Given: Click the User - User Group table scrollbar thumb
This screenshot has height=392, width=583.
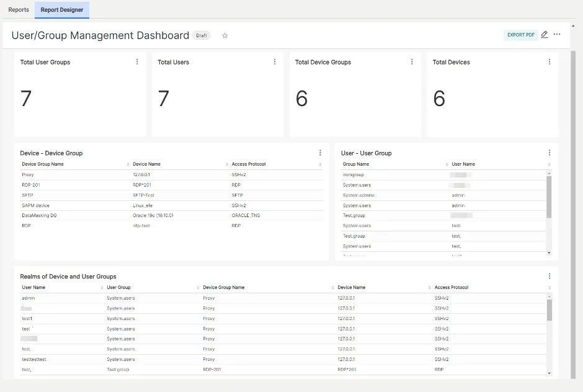Looking at the screenshot, I should (549, 197).
